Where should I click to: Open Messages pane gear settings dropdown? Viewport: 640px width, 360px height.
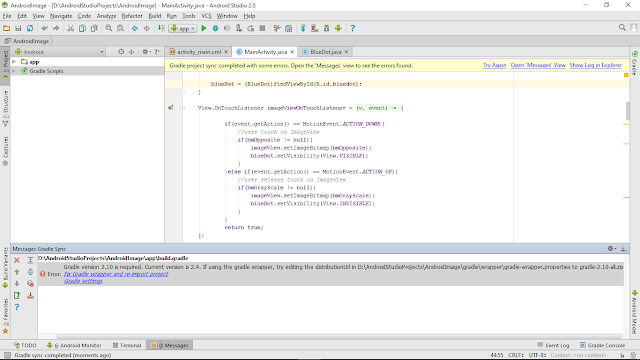pyautogui.click(x=611, y=249)
